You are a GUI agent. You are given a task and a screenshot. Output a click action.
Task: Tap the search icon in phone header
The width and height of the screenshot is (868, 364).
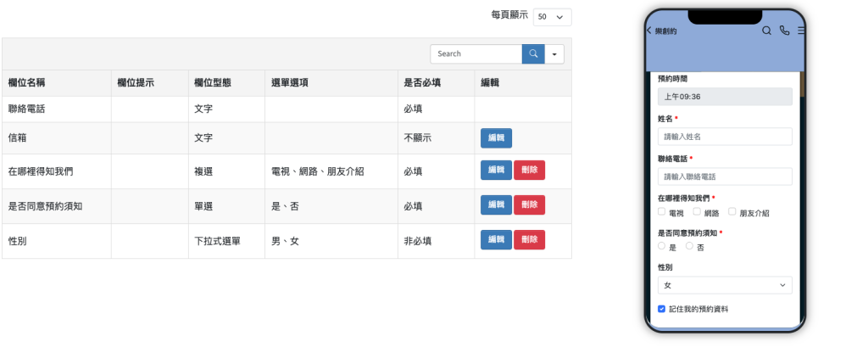(x=766, y=31)
